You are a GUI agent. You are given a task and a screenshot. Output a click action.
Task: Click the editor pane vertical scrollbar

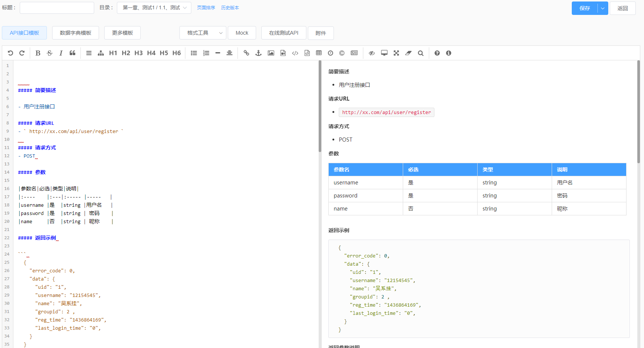point(320,106)
